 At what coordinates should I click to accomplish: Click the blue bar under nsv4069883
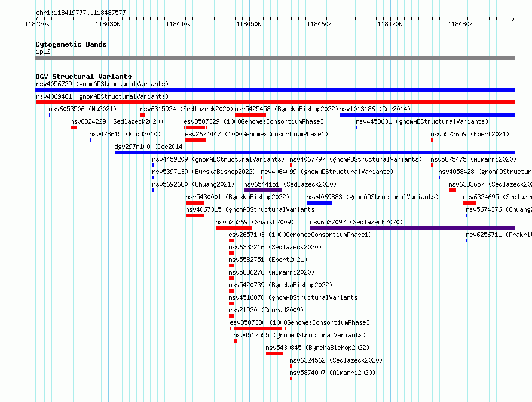pyautogui.click(x=319, y=203)
